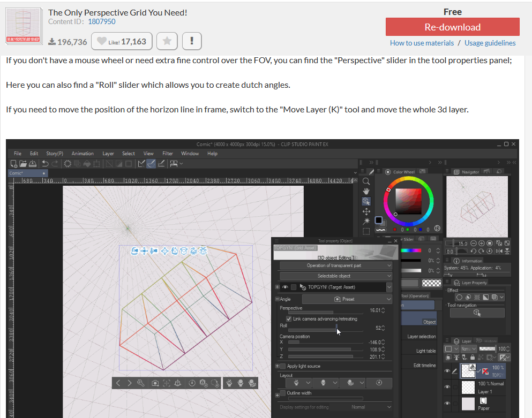Screen dimensions: 532x418
Task: Click the Perspective slider bar
Action: coord(325,312)
